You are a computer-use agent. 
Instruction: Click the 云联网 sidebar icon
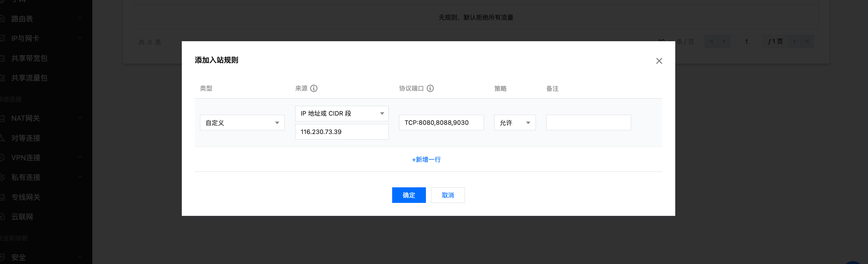click(2, 216)
